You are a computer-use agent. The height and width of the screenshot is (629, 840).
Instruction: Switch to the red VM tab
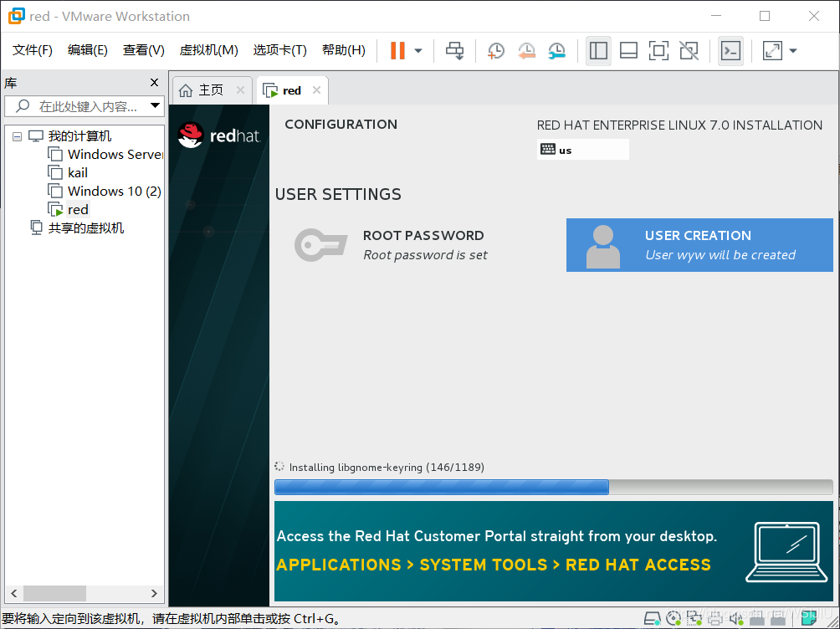click(292, 90)
